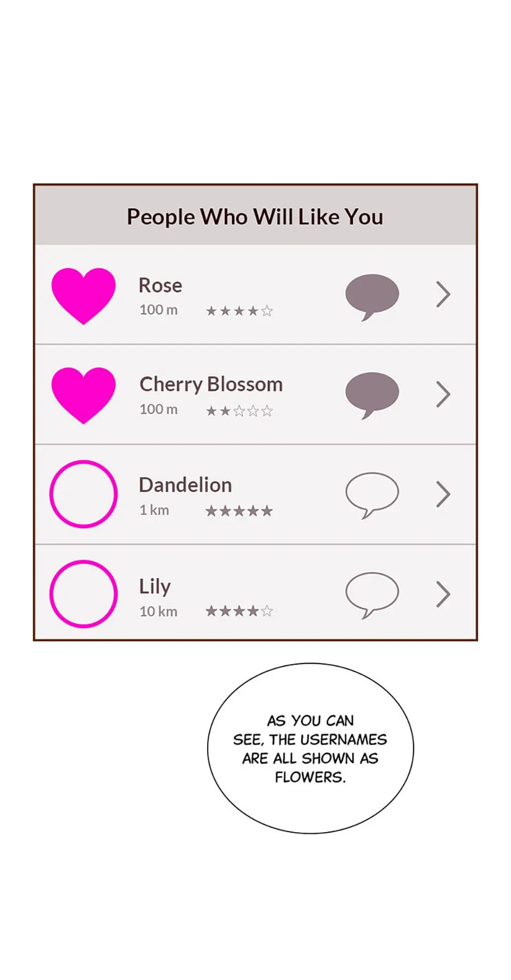This screenshot has height=980, width=511.
Task: Click Dandelion's five-star rating
Action: coord(239,511)
